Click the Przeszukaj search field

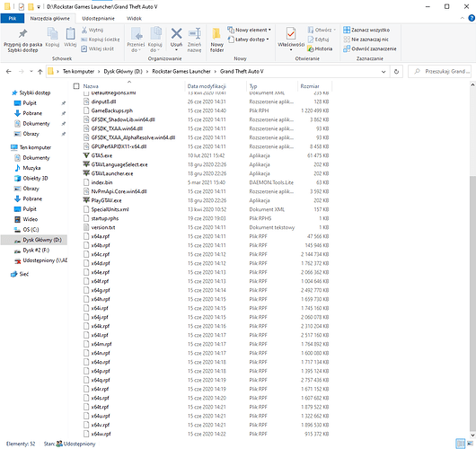click(x=439, y=72)
